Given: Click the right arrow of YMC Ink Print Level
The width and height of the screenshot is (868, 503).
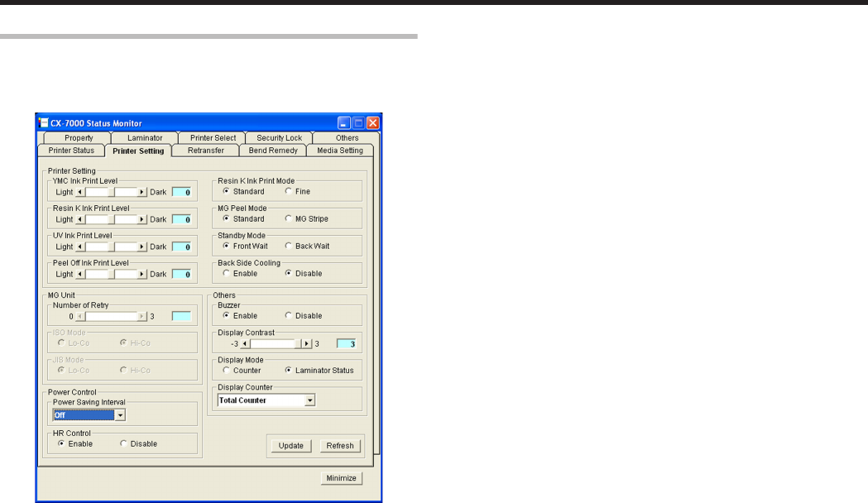Looking at the screenshot, I should tap(141, 192).
